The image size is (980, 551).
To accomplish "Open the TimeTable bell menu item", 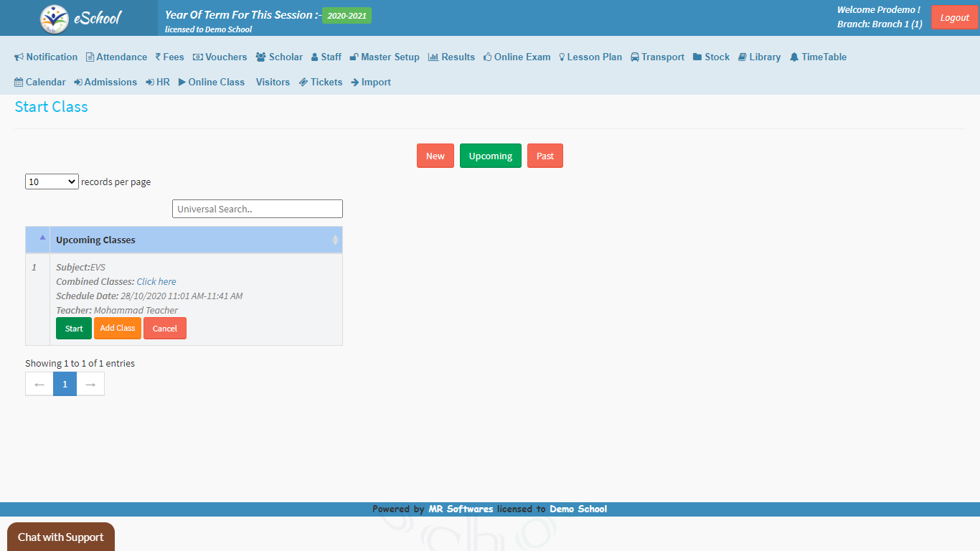I will [818, 57].
